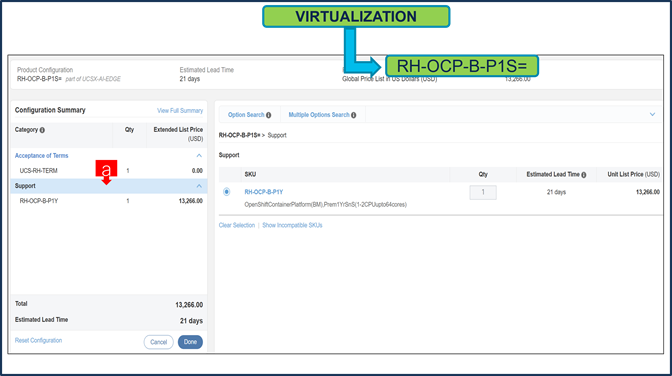This screenshot has height=376, width=672.
Task: Select the RH-OCP-B-P1Y radio button
Action: 226,192
